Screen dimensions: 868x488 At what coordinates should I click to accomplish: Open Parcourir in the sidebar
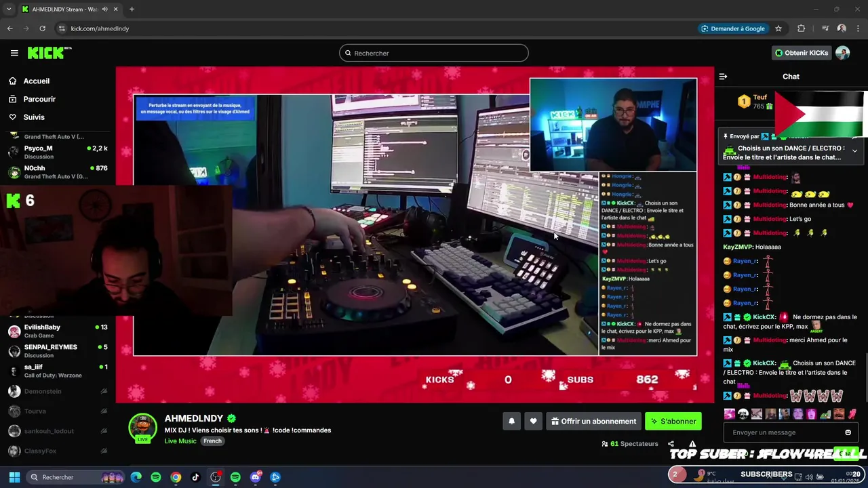click(x=39, y=99)
